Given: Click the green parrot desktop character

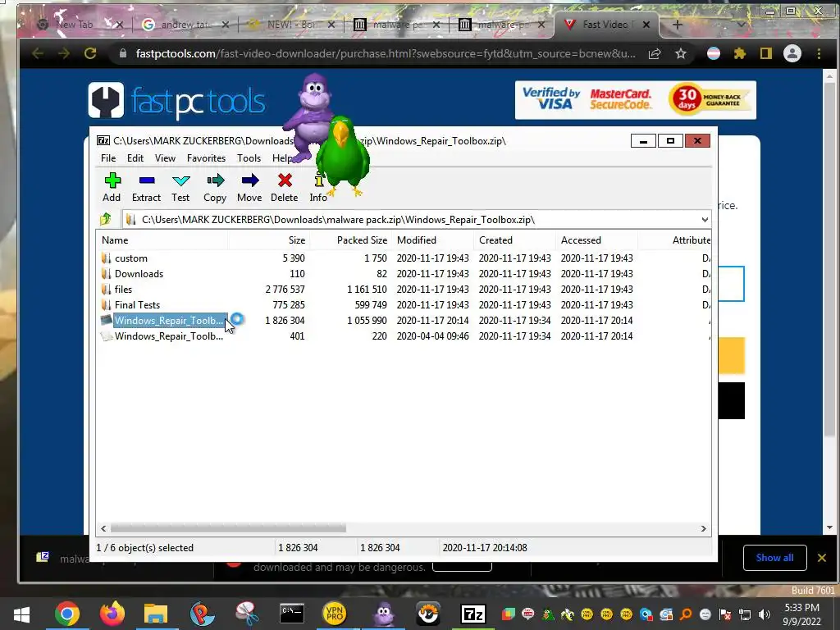Looking at the screenshot, I should [343, 155].
